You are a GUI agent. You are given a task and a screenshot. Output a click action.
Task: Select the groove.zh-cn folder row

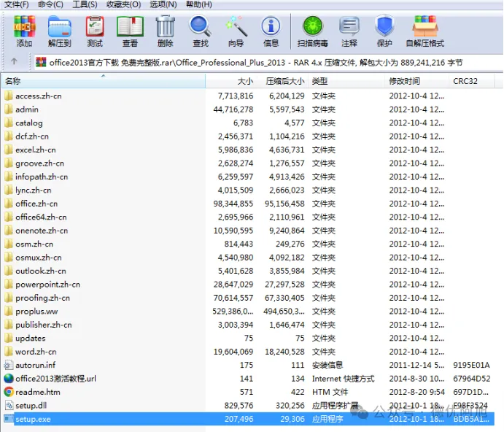point(247,163)
